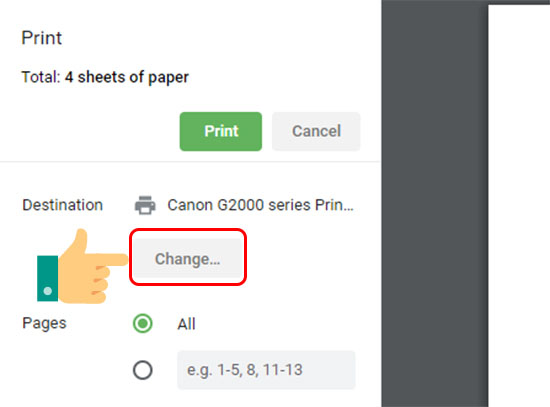Click the Destination label
The image size is (550, 407).
coord(62,205)
